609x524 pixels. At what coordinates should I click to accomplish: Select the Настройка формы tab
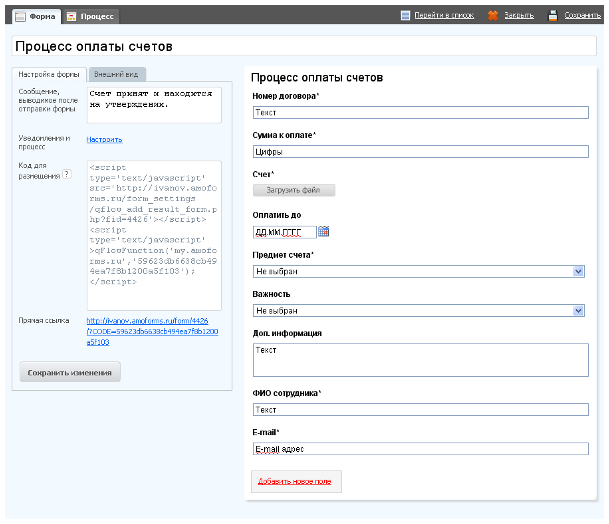pyautogui.click(x=49, y=74)
